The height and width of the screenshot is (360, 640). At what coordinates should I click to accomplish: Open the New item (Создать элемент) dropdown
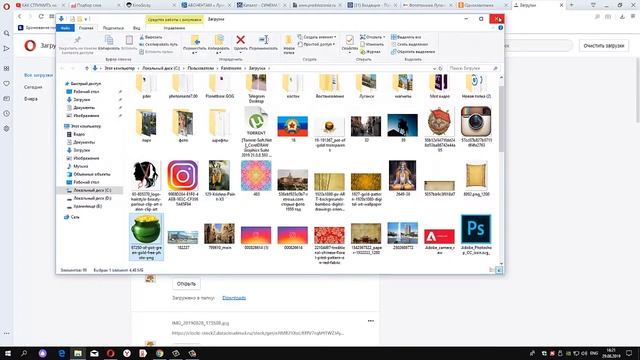tap(317, 37)
